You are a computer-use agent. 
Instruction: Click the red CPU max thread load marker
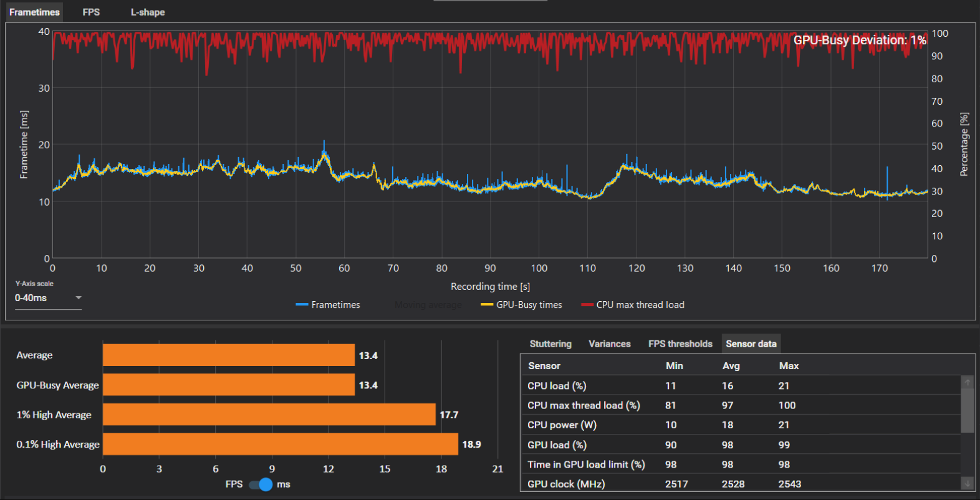click(x=587, y=305)
